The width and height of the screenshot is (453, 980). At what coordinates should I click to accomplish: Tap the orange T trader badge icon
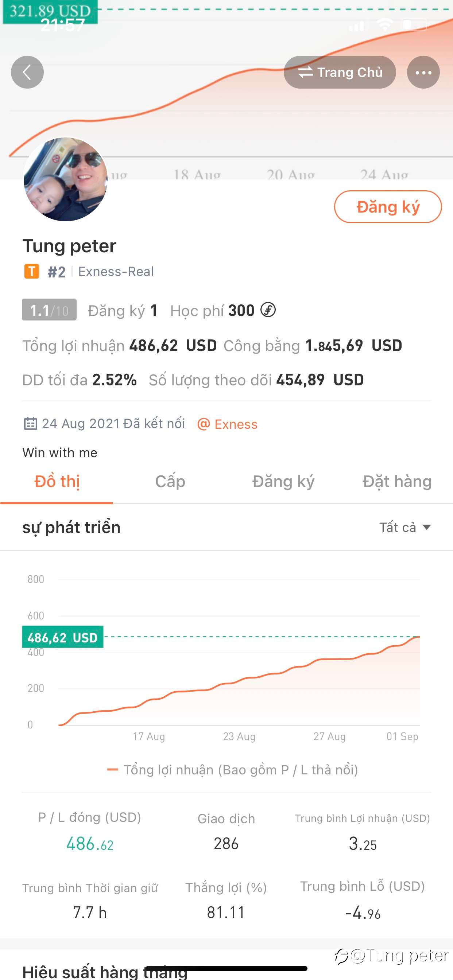point(32,271)
